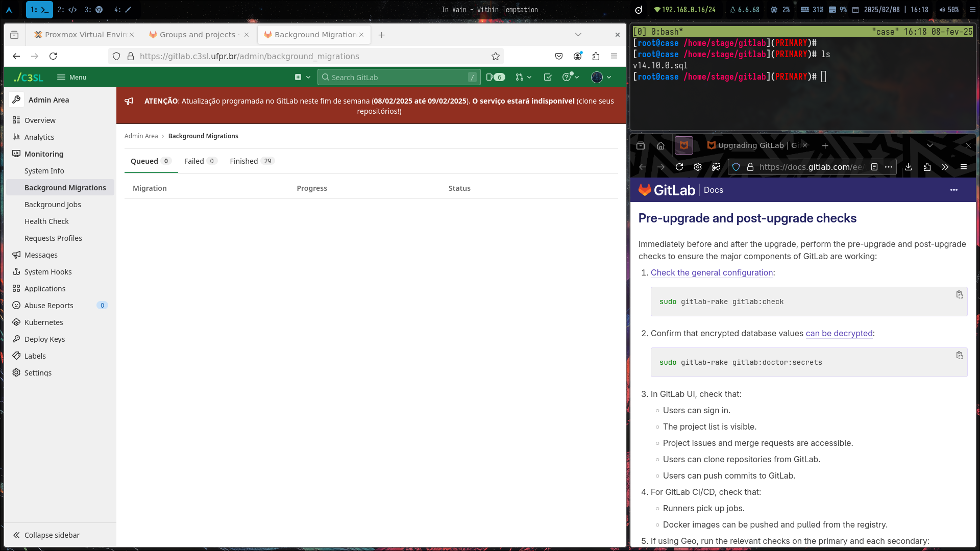Image resolution: width=980 pixels, height=551 pixels.
Task: Expand the create new plus dropdown
Action: click(302, 77)
